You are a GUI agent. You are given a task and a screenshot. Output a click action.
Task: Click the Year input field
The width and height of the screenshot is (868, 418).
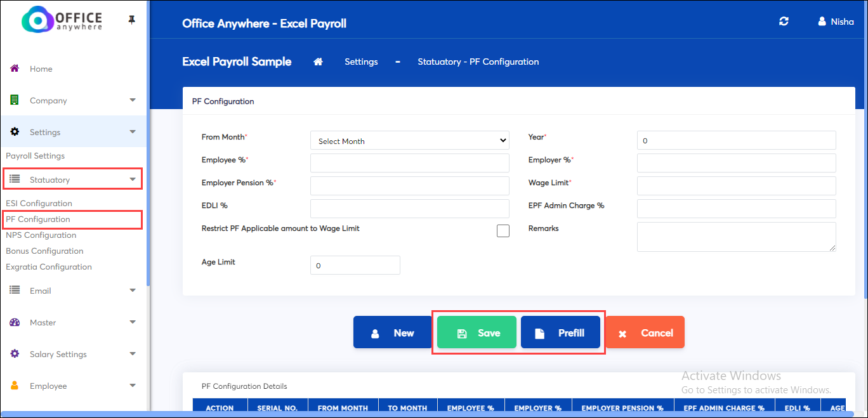click(737, 140)
